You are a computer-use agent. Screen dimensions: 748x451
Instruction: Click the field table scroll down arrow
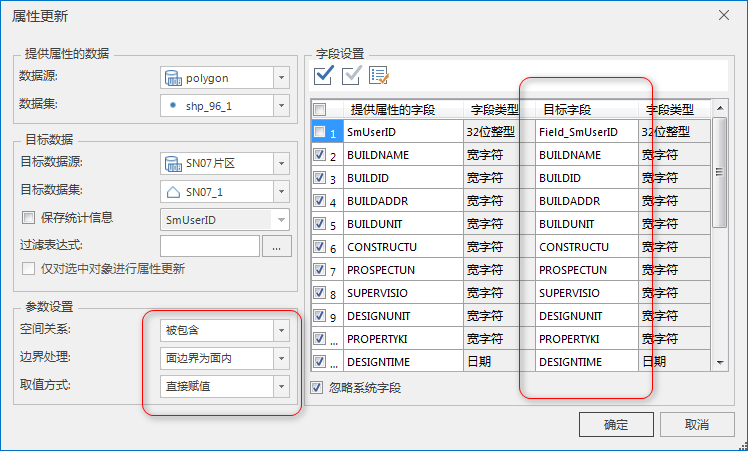point(720,363)
